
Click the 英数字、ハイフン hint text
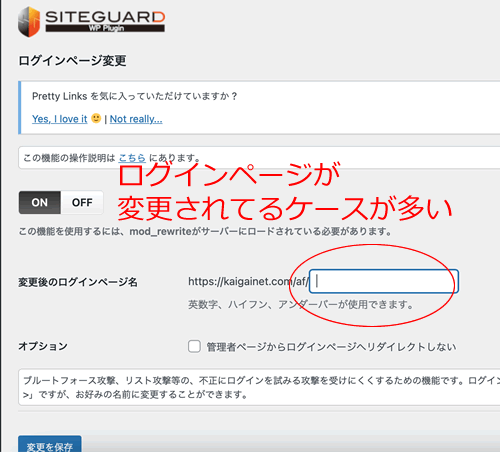[301, 304]
